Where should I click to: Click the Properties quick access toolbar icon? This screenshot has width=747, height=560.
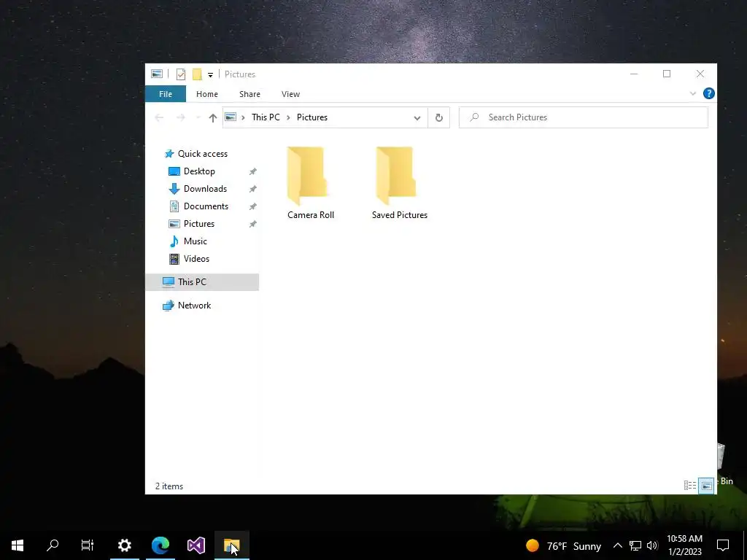click(181, 74)
